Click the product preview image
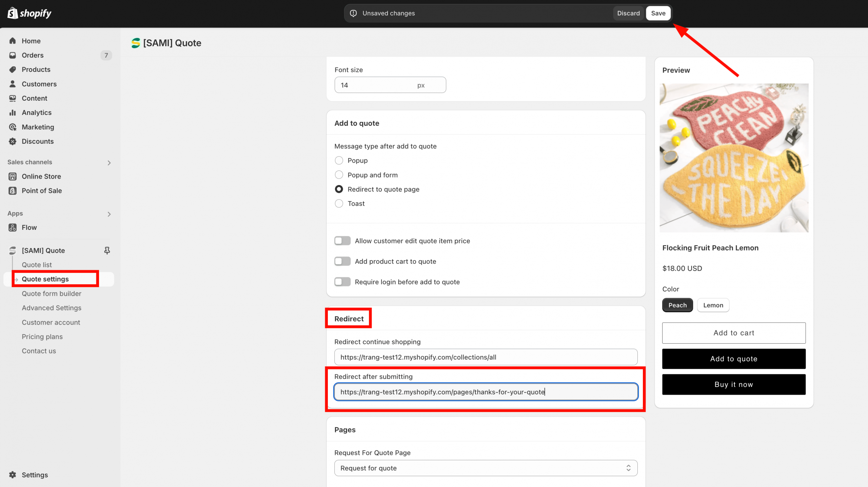This screenshot has width=868, height=487. (734, 158)
